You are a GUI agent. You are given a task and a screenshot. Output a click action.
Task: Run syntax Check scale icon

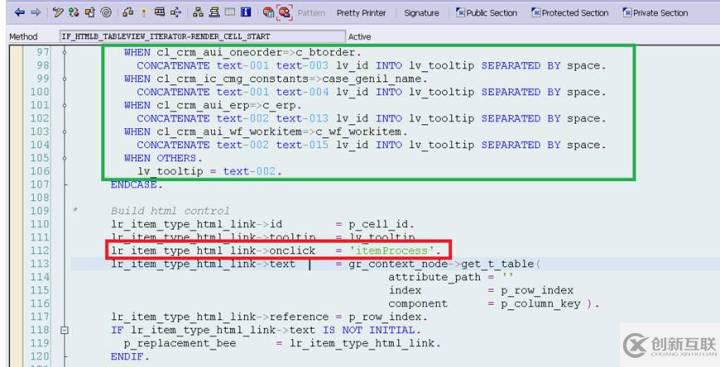[x=128, y=12]
